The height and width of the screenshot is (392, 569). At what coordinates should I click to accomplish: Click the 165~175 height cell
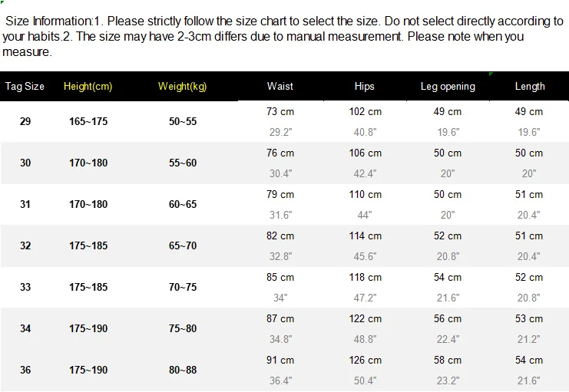(x=88, y=121)
